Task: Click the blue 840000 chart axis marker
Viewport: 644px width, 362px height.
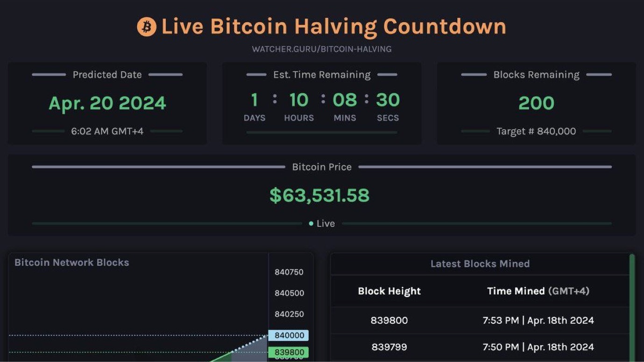Action: pyautogui.click(x=289, y=335)
